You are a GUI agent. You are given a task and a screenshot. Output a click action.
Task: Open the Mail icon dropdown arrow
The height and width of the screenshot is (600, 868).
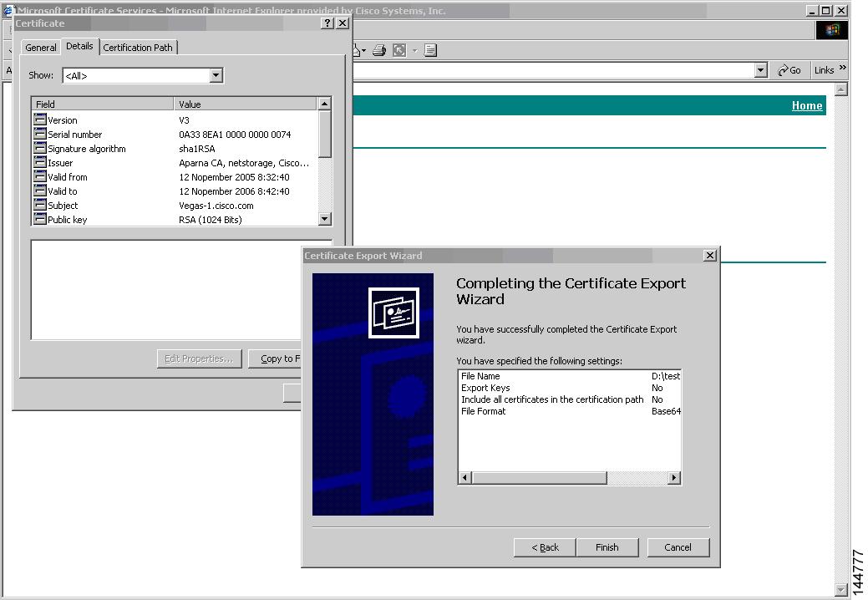point(363,51)
